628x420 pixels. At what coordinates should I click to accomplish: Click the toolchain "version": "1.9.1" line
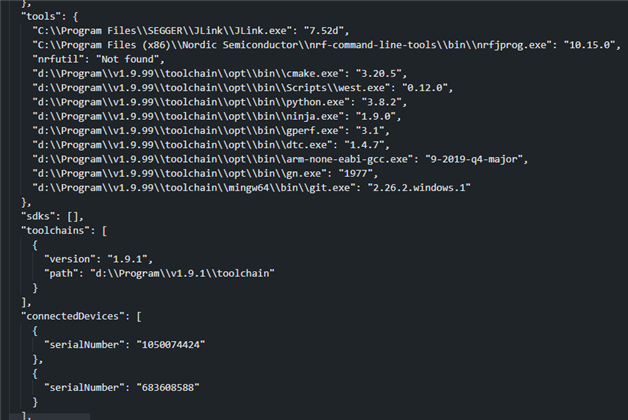coord(99,259)
